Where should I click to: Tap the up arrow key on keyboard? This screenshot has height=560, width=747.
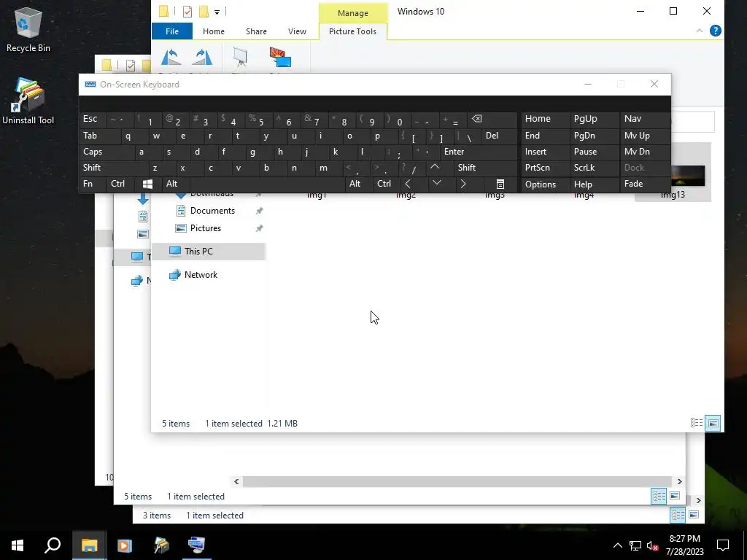[435, 168]
